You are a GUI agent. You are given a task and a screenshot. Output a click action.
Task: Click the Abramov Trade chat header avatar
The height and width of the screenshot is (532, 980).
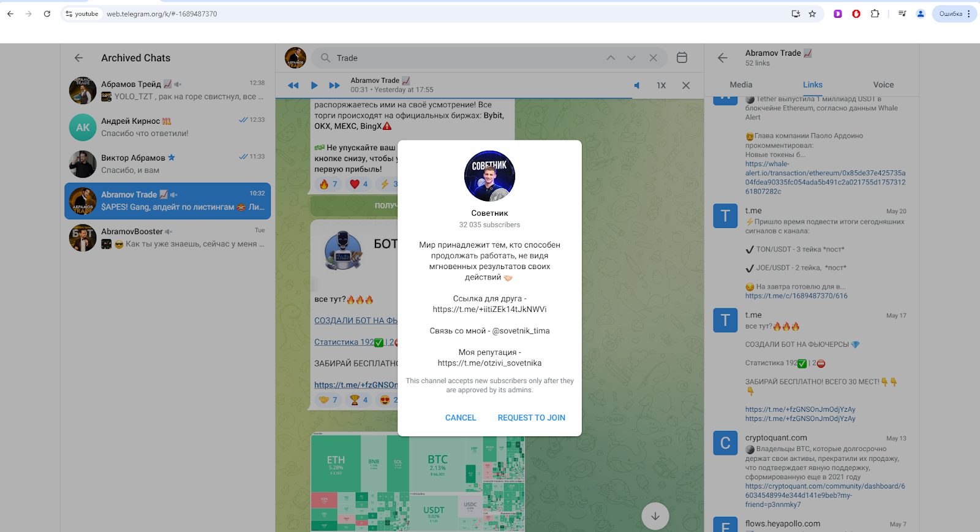coord(295,58)
